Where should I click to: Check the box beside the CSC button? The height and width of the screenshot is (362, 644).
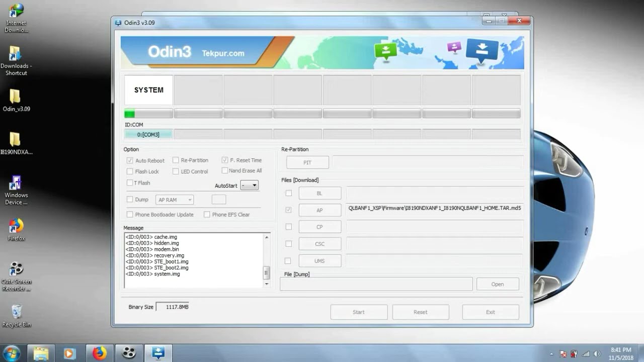(x=288, y=244)
